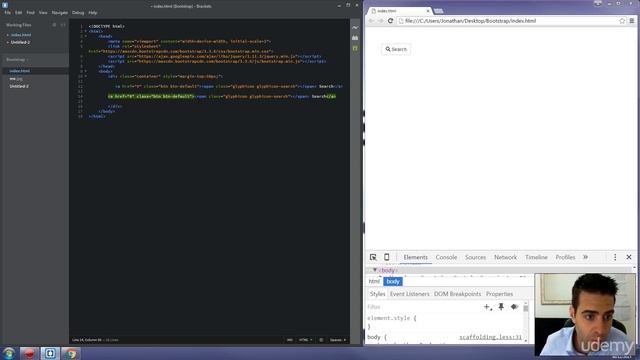The height and width of the screenshot is (360, 640).
Task: Open Brackets Edit menu
Action: [19, 13]
